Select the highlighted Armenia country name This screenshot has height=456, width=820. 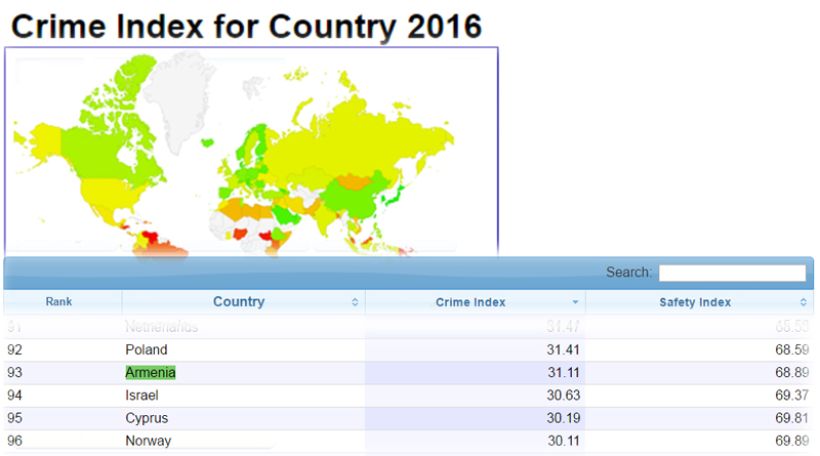[x=151, y=372]
